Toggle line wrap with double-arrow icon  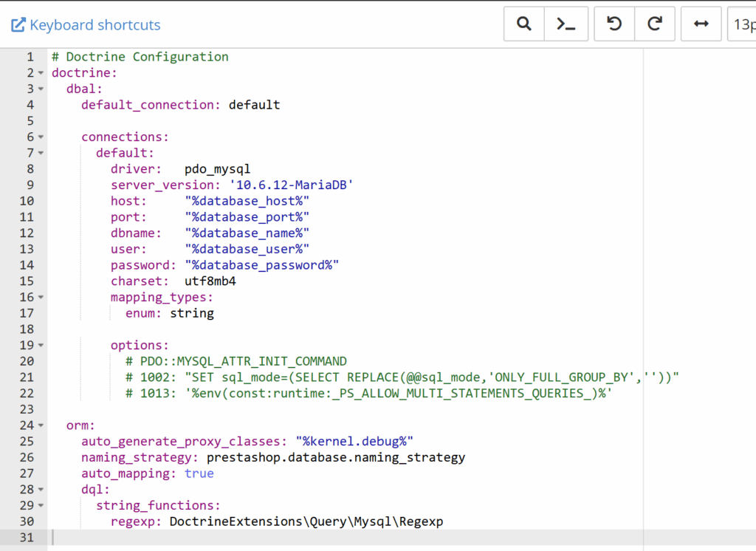tap(701, 24)
